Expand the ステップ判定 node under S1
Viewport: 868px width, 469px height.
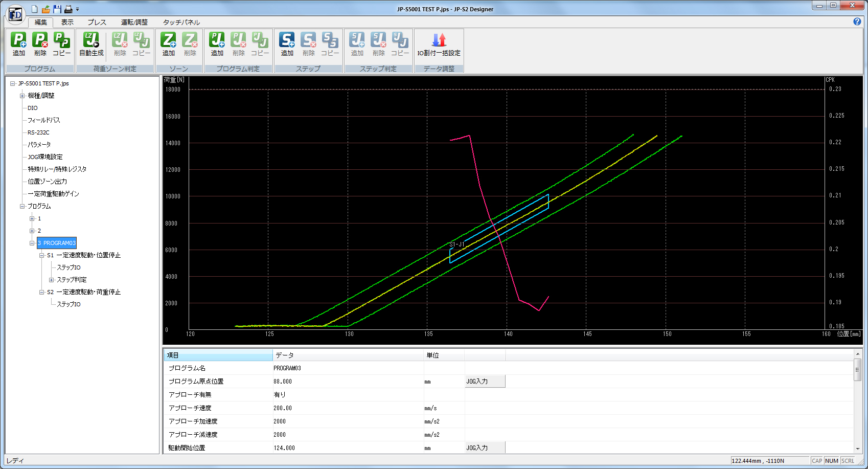[51, 280]
